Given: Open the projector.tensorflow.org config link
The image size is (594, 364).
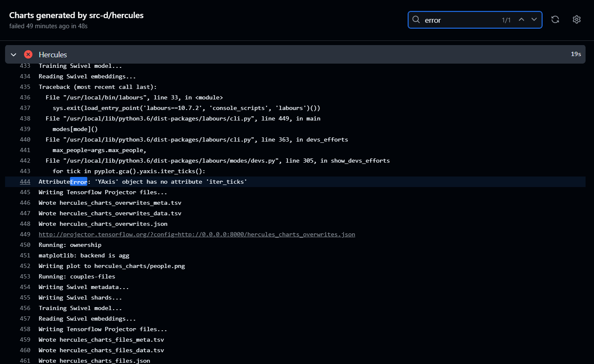Looking at the screenshot, I should (x=197, y=234).
